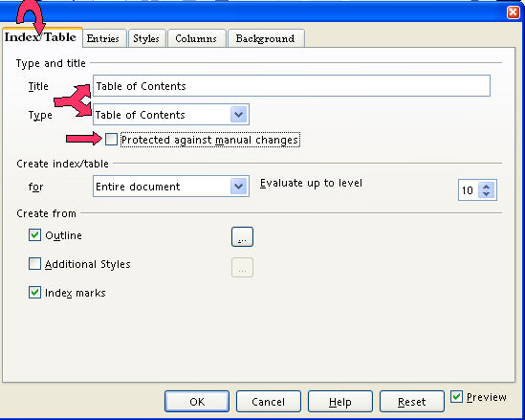Select the Background tab
The image size is (525, 420).
pyautogui.click(x=266, y=38)
